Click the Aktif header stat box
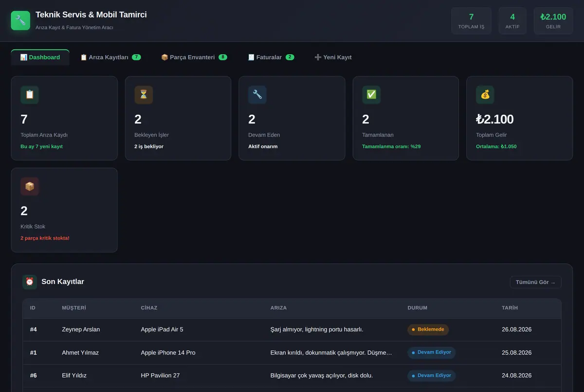 (512, 21)
